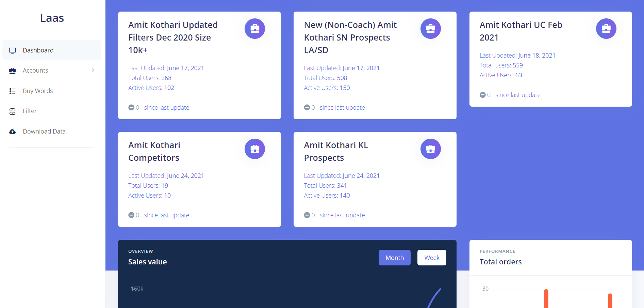Open the Filter menu item

coord(52,111)
